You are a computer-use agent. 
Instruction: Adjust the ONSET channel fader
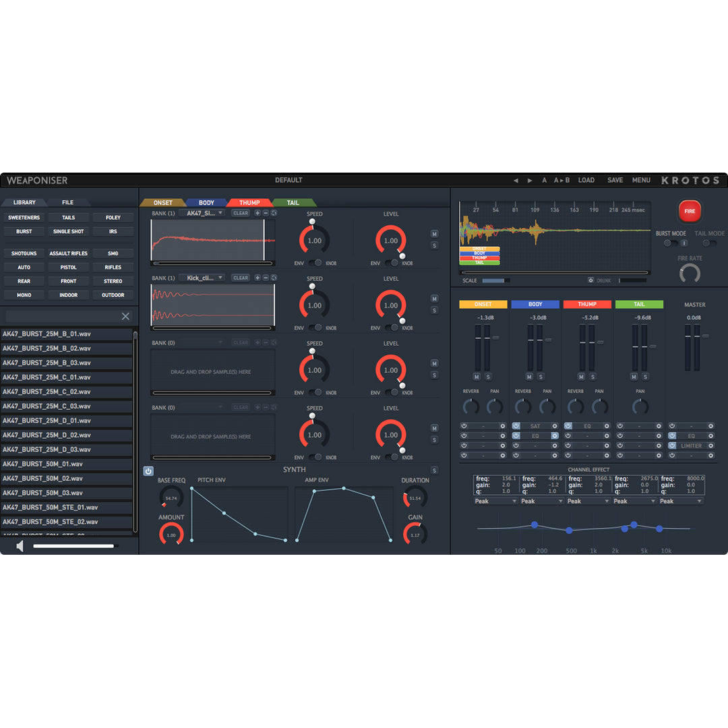click(495, 338)
